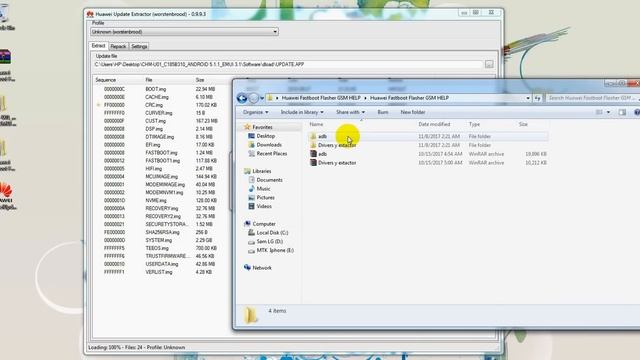Sort Explorer files by Type column
The height and width of the screenshot is (360, 640).
click(x=474, y=124)
